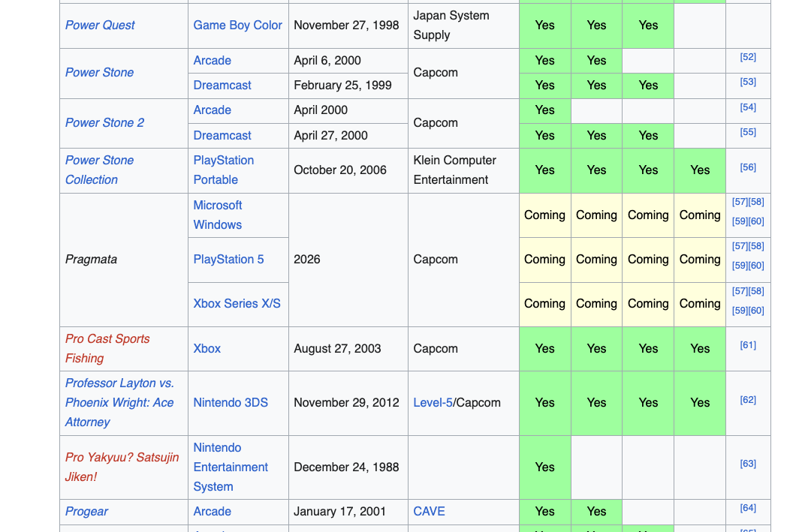Click the date April 27, 2000
793x532 pixels.
pyautogui.click(x=330, y=135)
